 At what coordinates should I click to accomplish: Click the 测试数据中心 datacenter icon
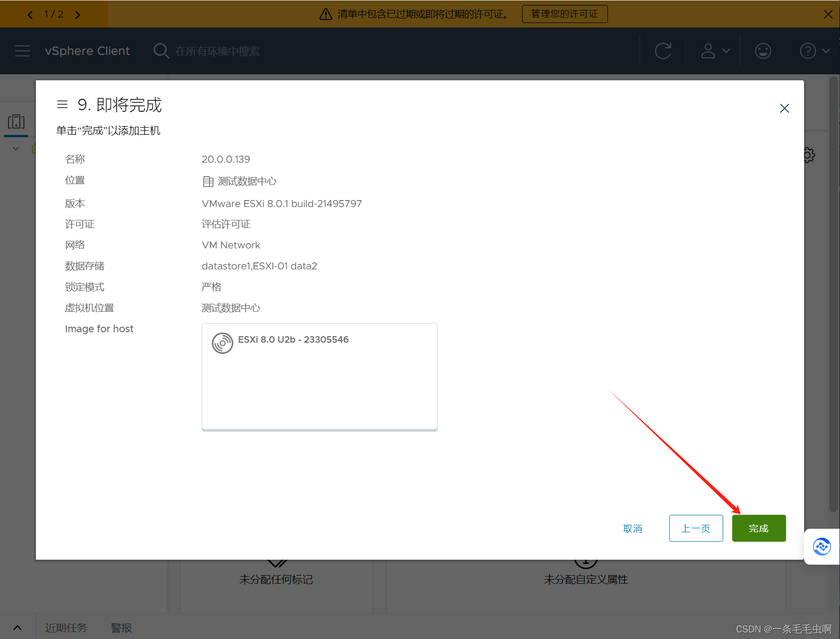coord(208,182)
